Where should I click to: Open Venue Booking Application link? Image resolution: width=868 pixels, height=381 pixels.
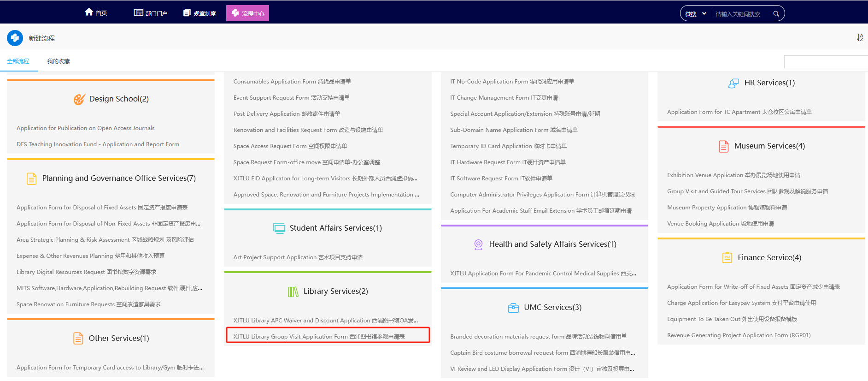tap(720, 224)
